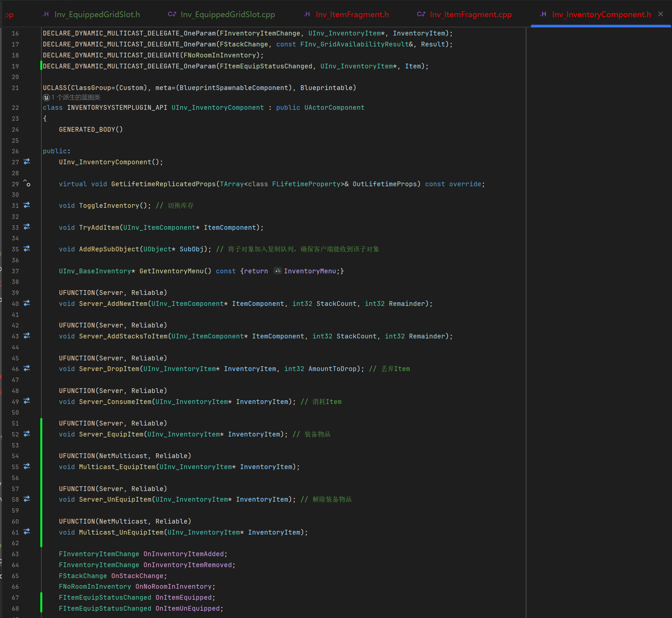Screen dimensions: 672x618
Task: Click the INVENTORYSYSTEMPLUGIN_API macro in the class declaration
Action: (x=117, y=108)
